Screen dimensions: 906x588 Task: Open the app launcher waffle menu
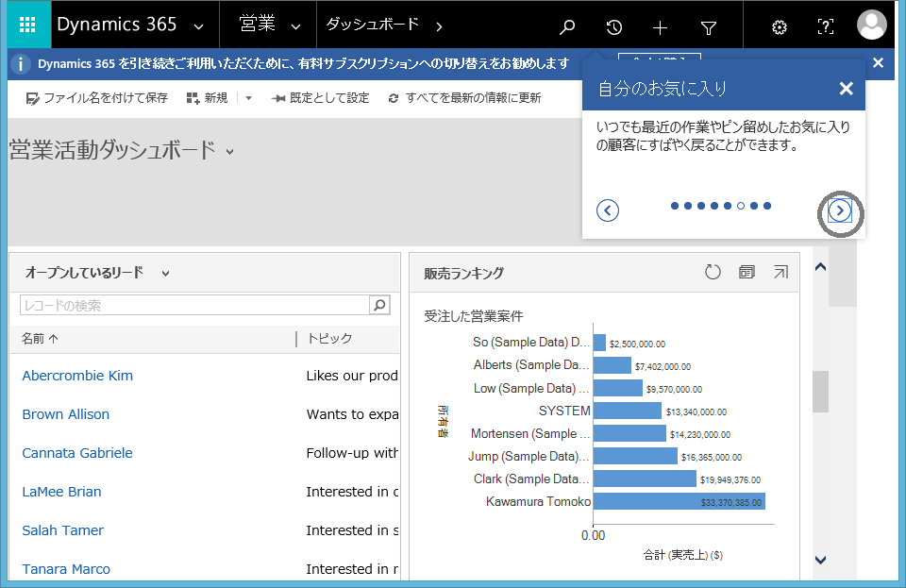[x=27, y=25]
